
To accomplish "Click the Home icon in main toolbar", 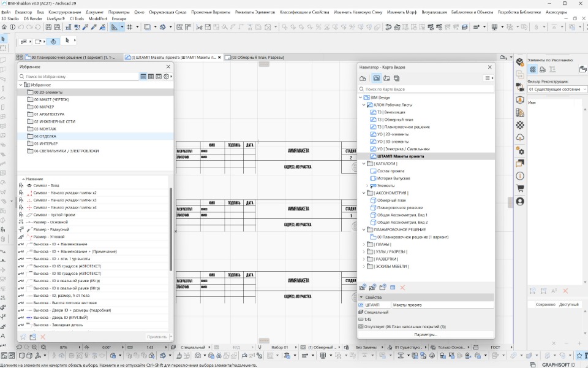I will (x=4, y=27).
